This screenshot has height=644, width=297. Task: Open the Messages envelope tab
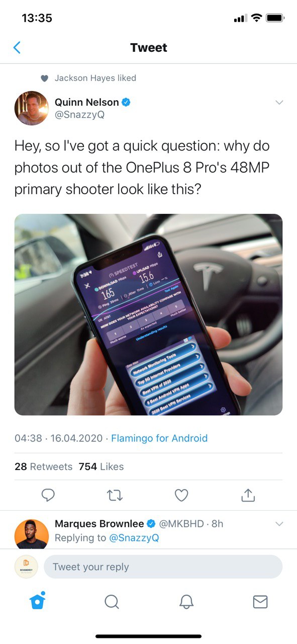[260, 602]
